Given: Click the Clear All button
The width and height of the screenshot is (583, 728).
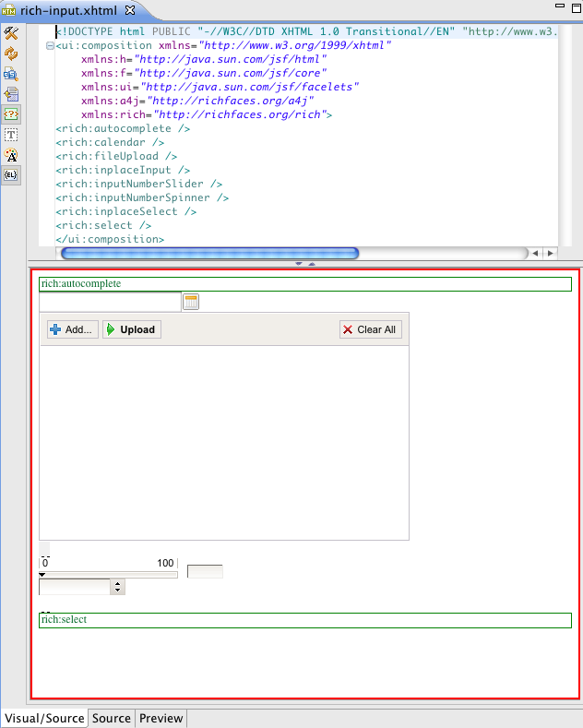Looking at the screenshot, I should [371, 329].
